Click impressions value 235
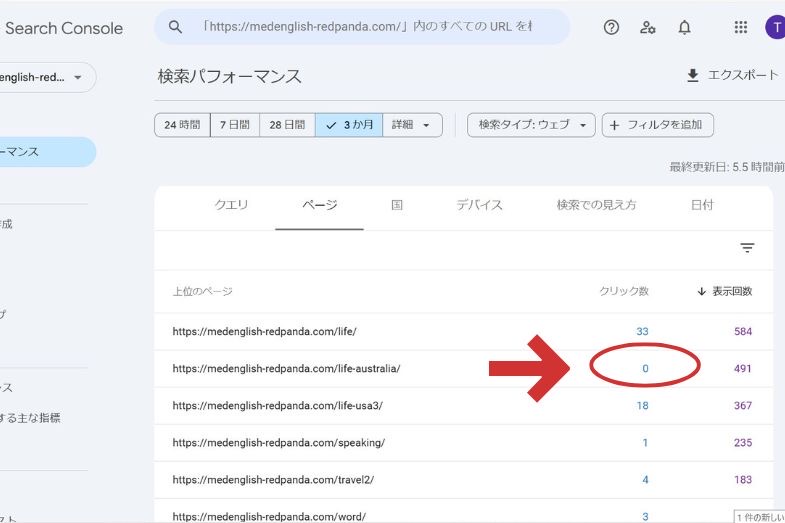Viewport: 785px width, 523px height. [x=743, y=442]
